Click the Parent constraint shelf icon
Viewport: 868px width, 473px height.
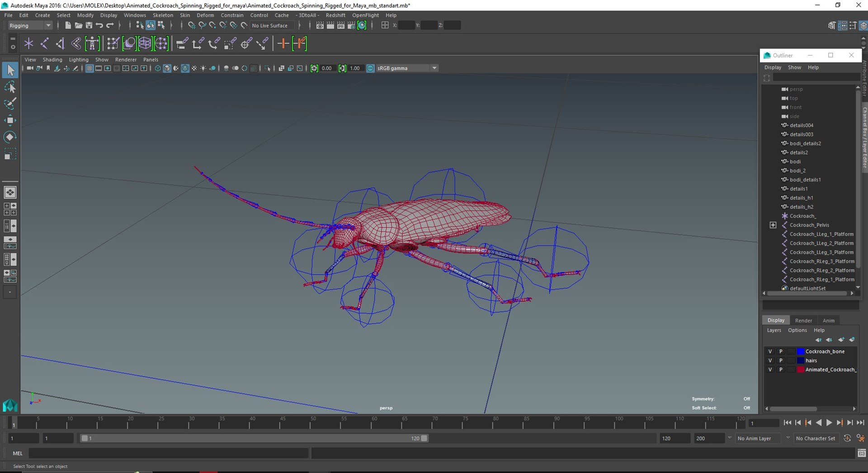(182, 43)
